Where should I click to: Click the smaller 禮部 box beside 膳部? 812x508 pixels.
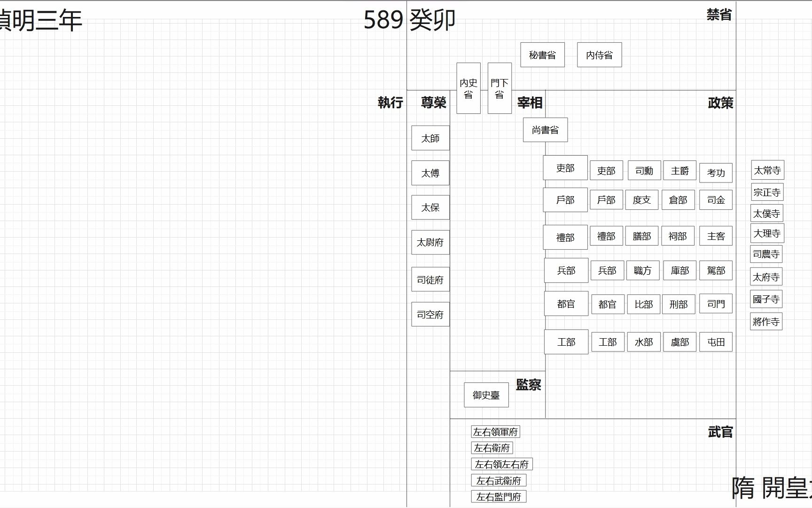point(607,236)
